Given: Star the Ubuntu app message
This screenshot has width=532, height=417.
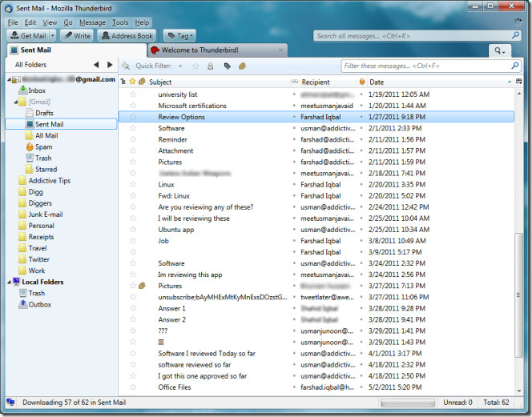Looking at the screenshot, I should point(133,229).
